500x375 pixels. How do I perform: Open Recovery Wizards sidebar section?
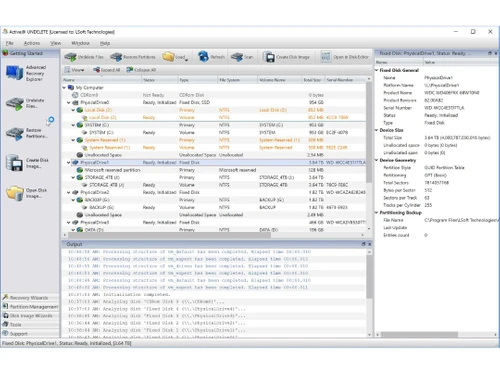click(30, 298)
